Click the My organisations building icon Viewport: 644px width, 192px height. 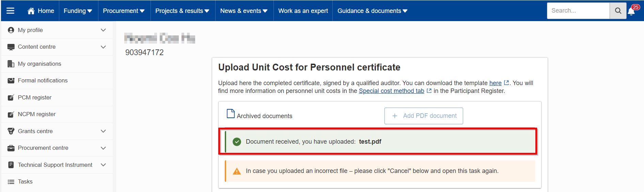click(x=11, y=64)
